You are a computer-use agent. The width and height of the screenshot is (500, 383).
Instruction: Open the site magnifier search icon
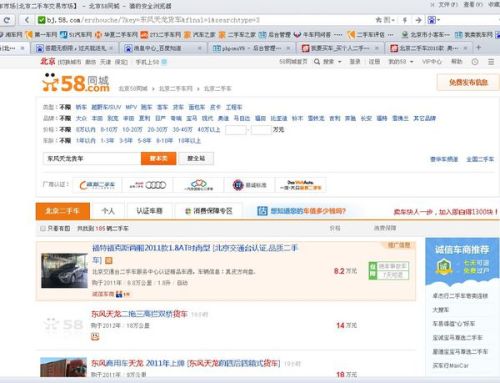[x=317, y=62]
